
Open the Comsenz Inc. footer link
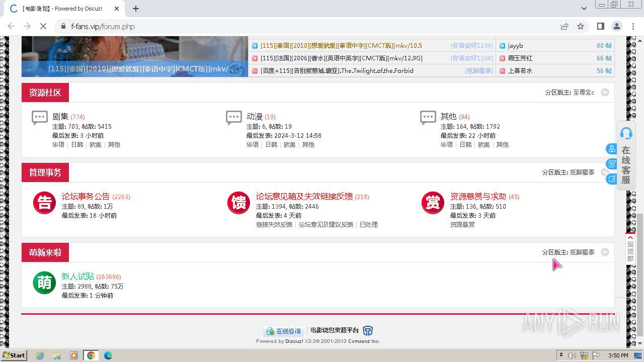click(364, 341)
